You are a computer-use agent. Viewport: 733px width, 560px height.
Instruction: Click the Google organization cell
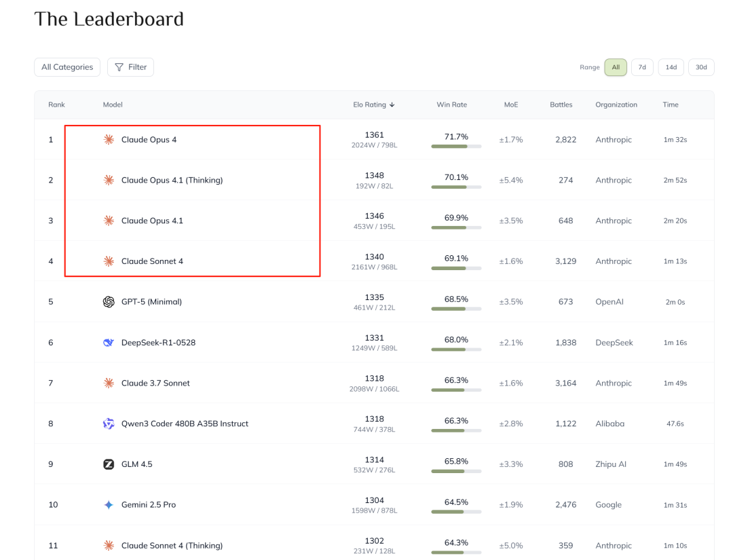tap(609, 505)
